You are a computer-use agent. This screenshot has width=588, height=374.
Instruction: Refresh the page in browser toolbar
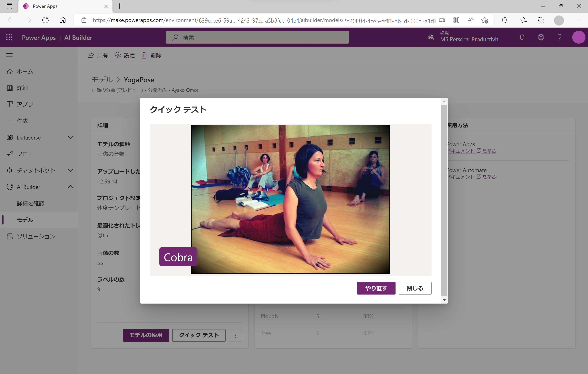45,20
